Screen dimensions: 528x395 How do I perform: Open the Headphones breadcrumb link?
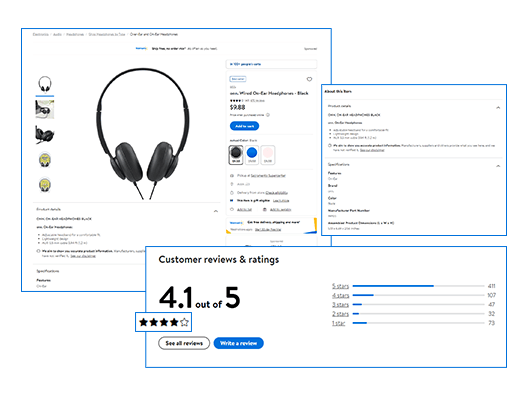(x=75, y=34)
